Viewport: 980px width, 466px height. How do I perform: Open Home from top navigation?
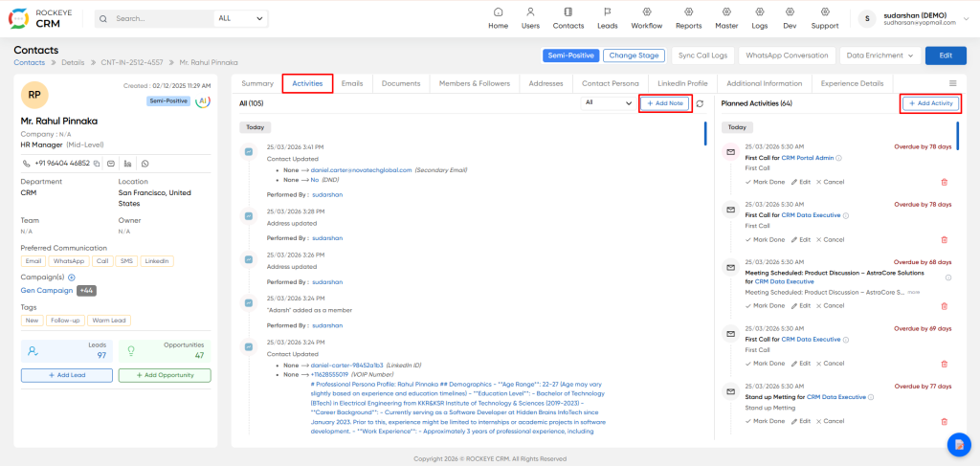pos(498,18)
